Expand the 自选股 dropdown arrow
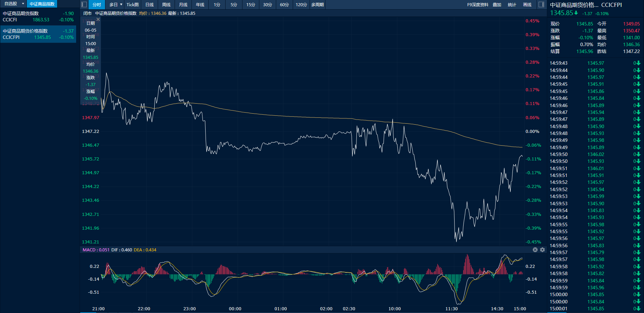Image resolution: width=644 pixels, height=313 pixels. tap(23, 4)
